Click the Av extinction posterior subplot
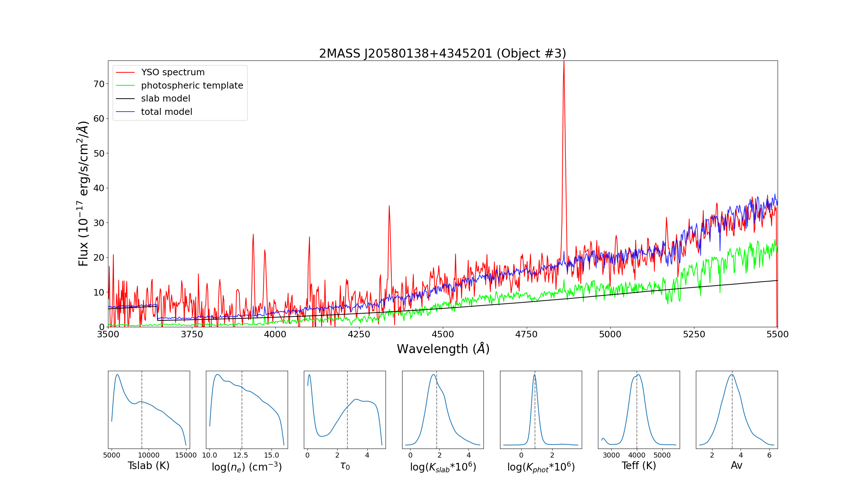The image size is (864, 504). tap(737, 410)
